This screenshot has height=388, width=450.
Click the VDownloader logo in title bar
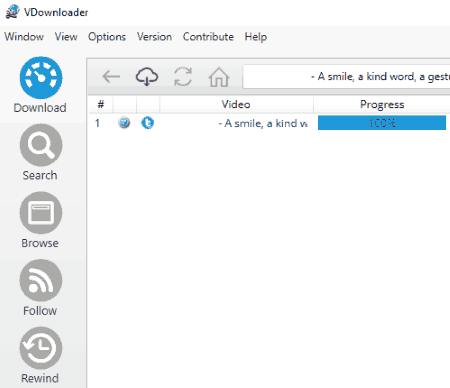(13, 12)
